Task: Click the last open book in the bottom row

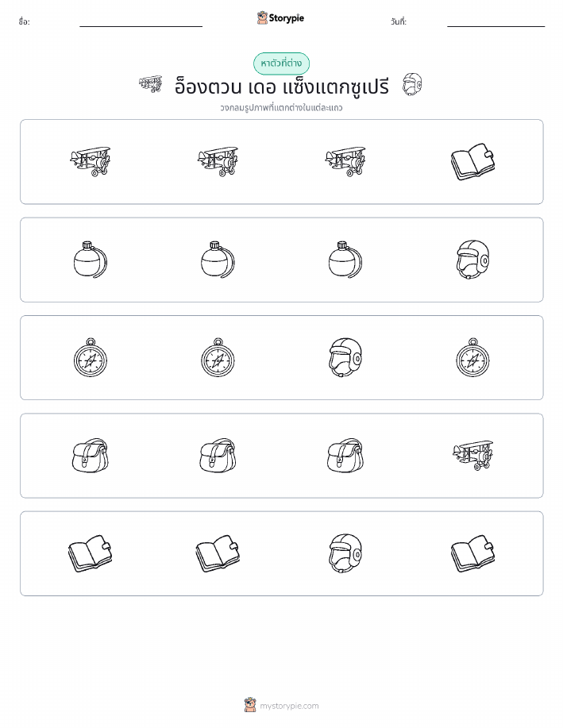Action: point(473,553)
